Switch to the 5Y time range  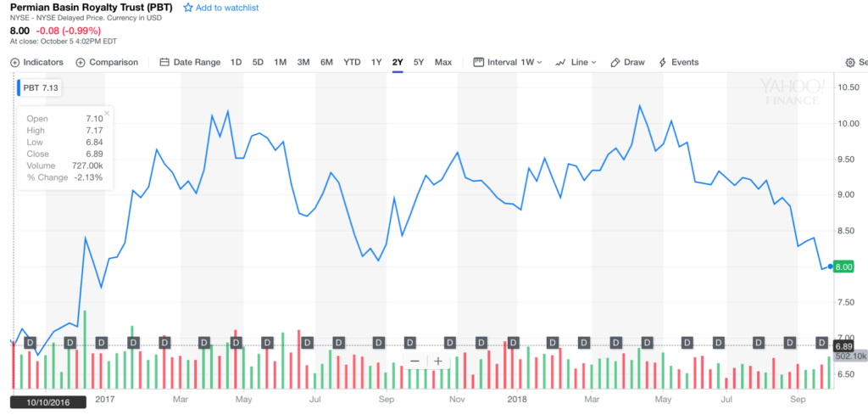[419, 62]
